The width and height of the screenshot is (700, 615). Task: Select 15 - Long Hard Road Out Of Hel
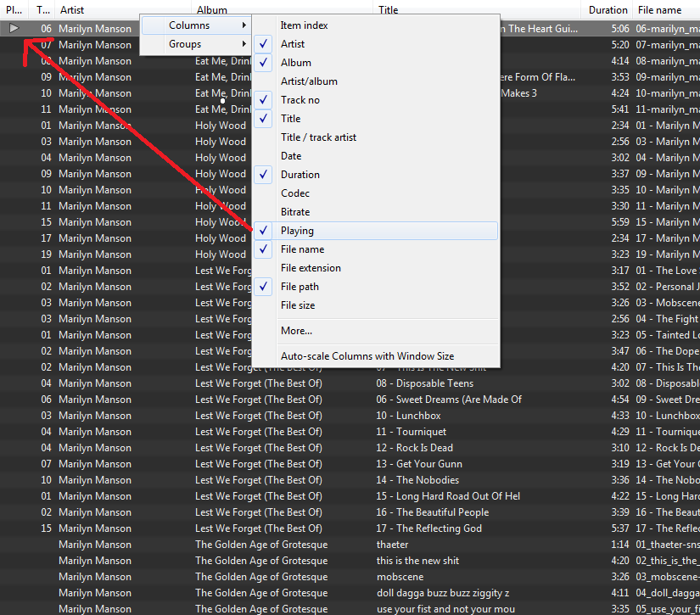[x=448, y=496]
